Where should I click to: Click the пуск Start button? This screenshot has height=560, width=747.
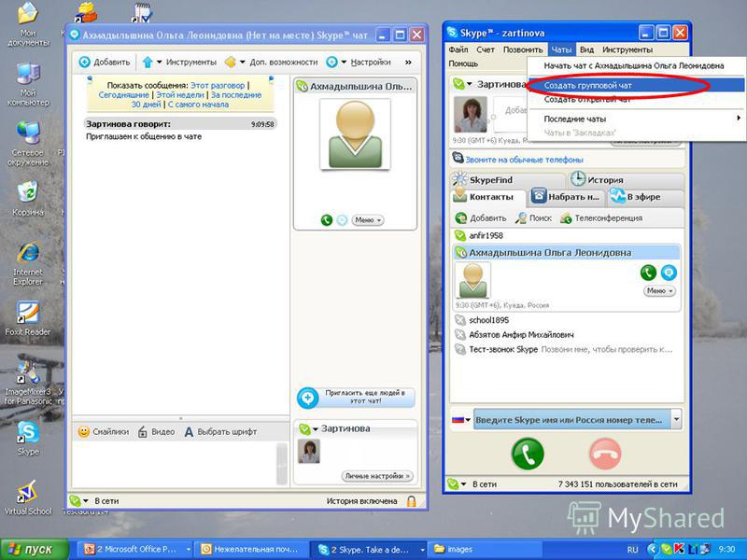(x=35, y=549)
